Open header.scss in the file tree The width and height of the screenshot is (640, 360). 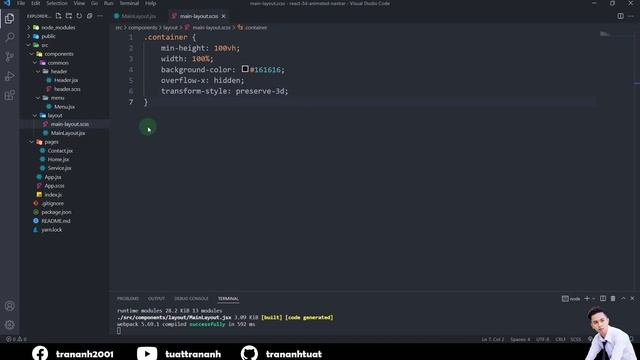coord(67,89)
